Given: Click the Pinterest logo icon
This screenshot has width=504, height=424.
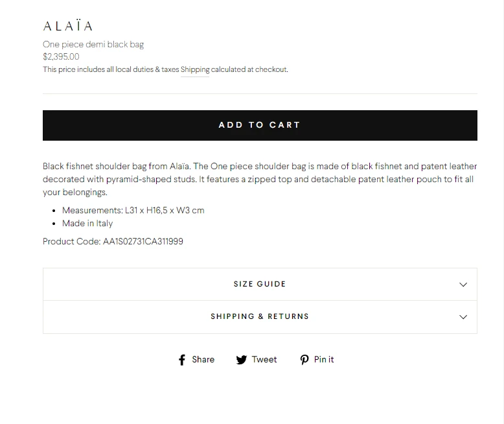Looking at the screenshot, I should click(304, 360).
